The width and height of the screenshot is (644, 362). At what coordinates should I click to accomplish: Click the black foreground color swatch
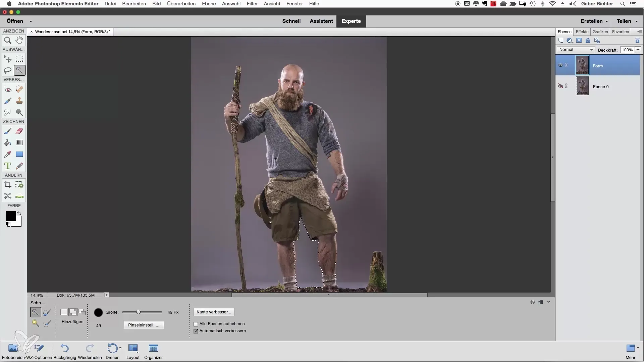(x=11, y=216)
